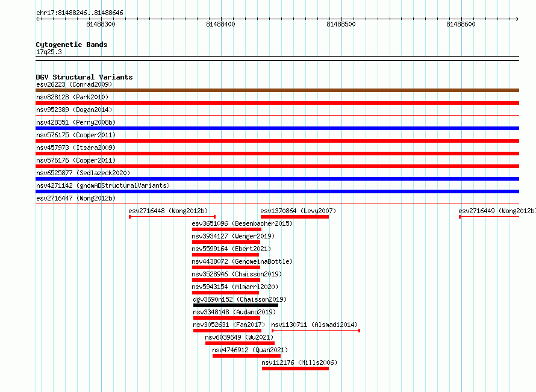Select the black dgv3690n152 variant bar
The height and width of the screenshot is (392, 536).
tap(235, 305)
